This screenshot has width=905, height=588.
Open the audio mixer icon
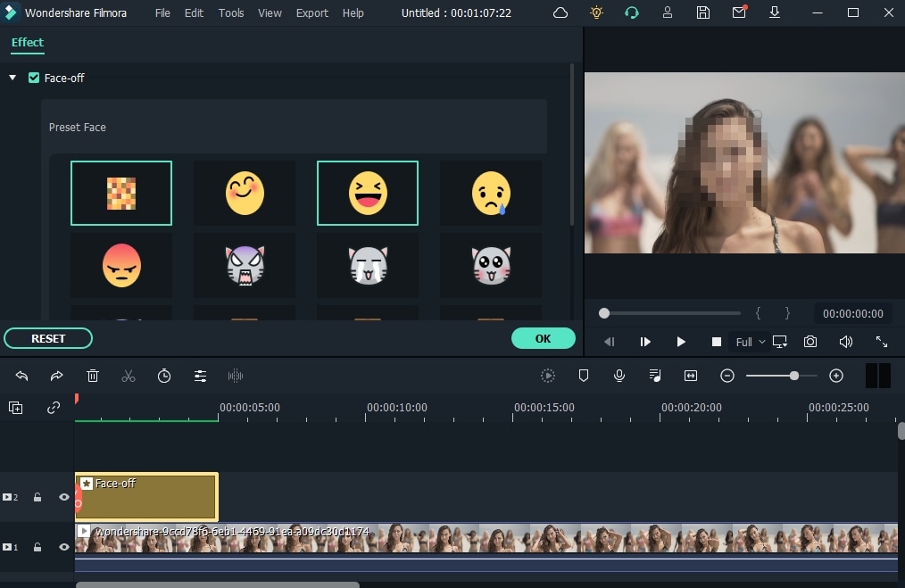655,376
